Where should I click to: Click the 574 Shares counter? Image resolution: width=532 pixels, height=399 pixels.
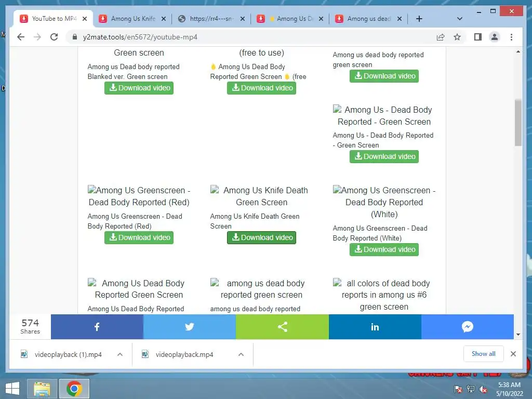coord(30,326)
